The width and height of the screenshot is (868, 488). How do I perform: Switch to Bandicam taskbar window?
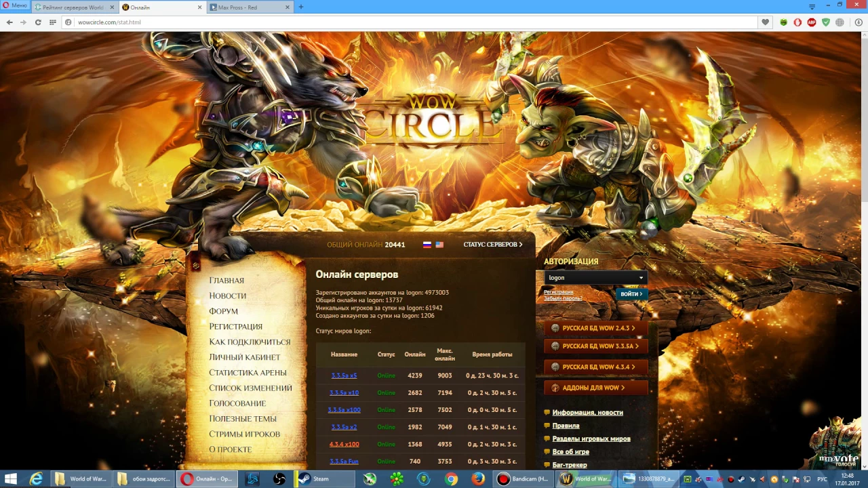tap(524, 479)
